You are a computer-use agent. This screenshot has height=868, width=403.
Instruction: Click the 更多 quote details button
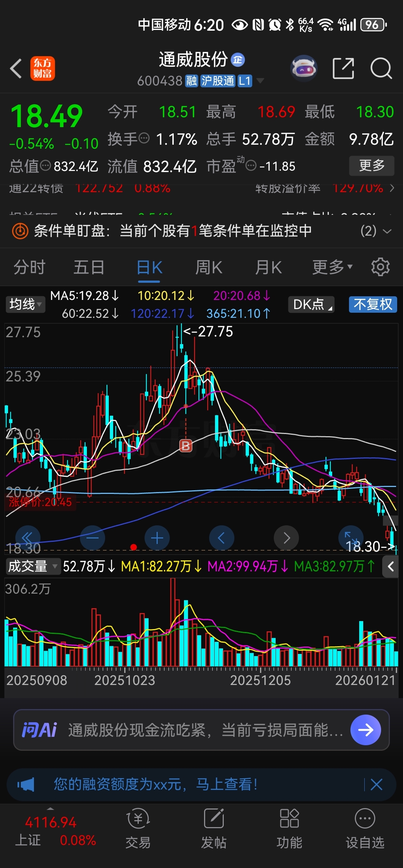pos(372,166)
